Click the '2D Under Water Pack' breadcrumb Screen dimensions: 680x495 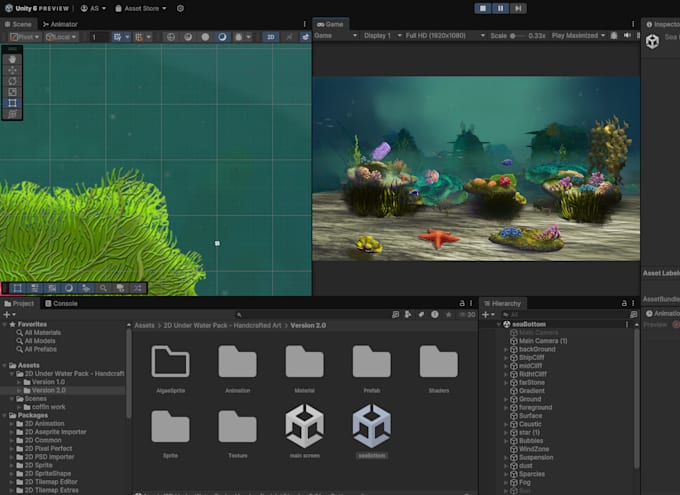point(222,325)
